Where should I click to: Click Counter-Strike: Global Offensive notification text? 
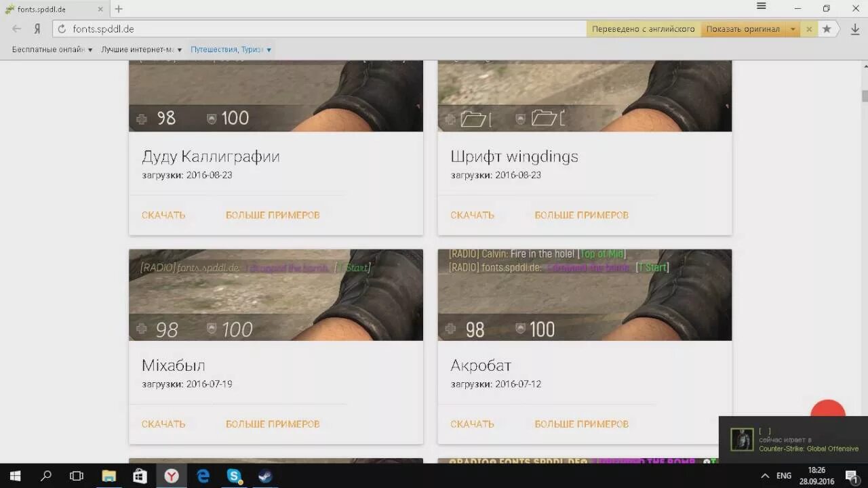click(808, 449)
